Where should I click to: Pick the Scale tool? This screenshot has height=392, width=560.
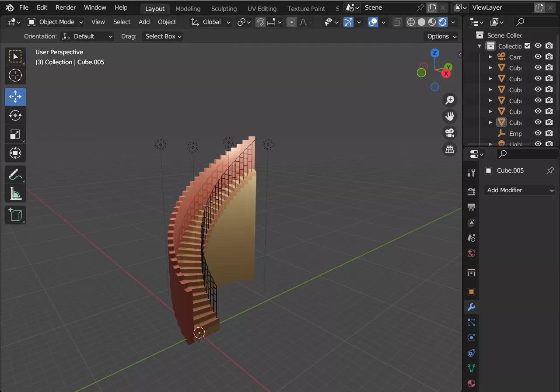(15, 135)
